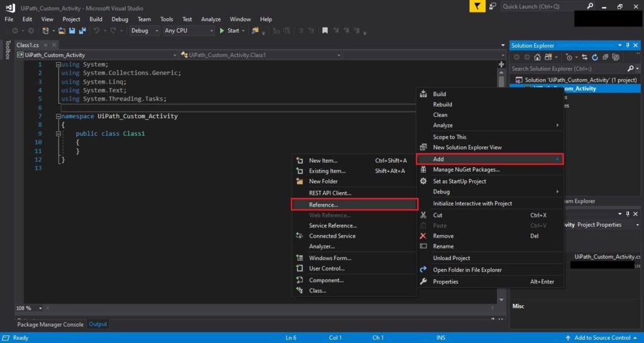This screenshot has height=343, width=644.
Task: Collapse the Class1 code block on line 9
Action: 58,134
